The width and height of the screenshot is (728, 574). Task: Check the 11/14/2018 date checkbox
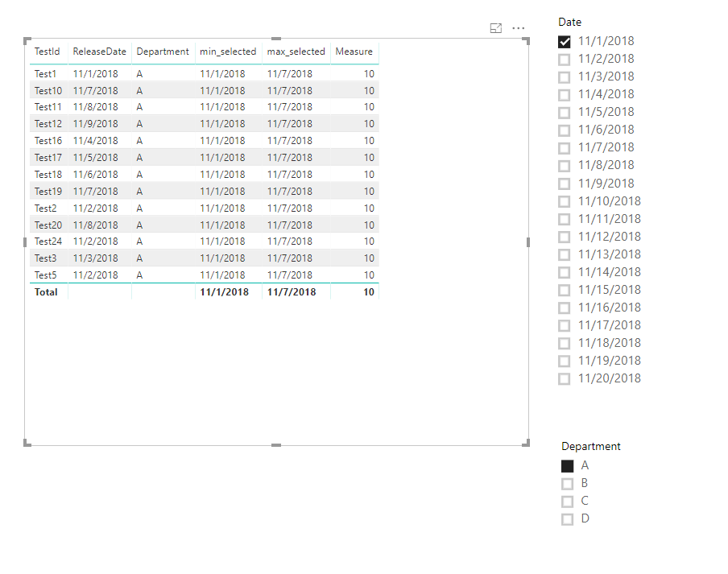tap(564, 272)
